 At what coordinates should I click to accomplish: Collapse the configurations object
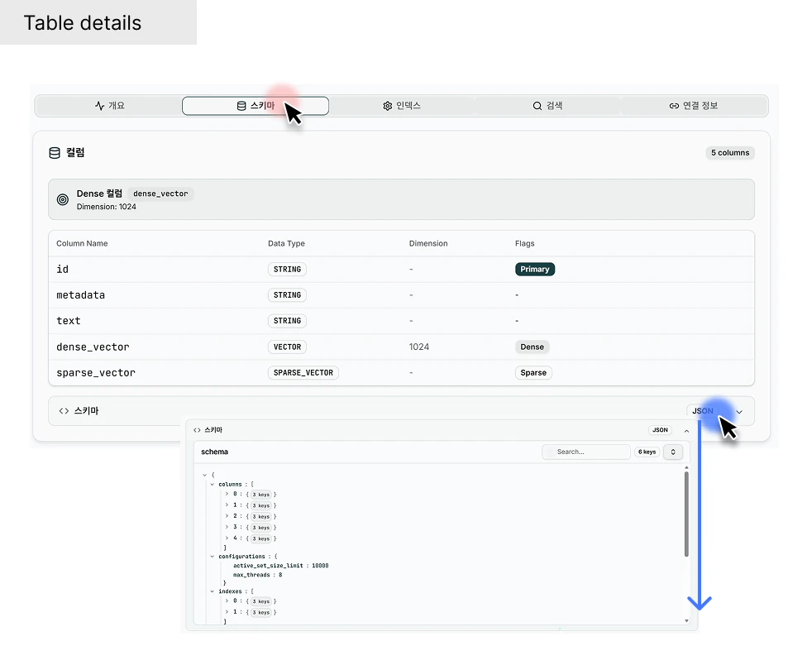[x=212, y=557]
